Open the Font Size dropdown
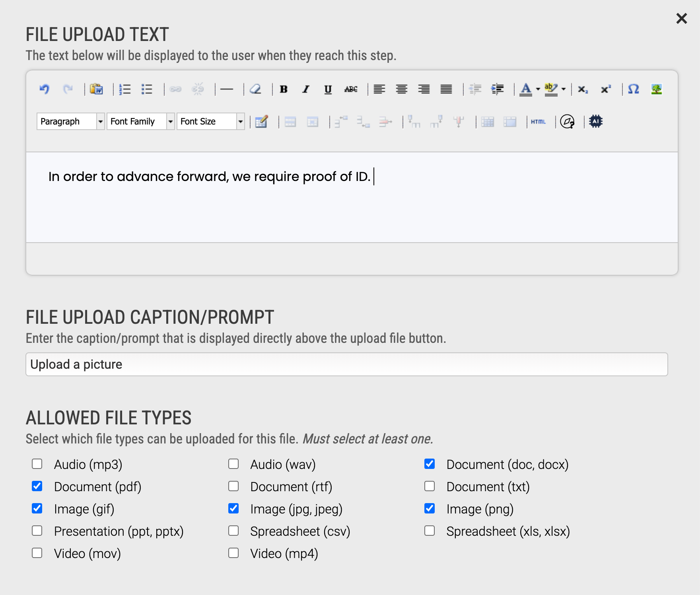The height and width of the screenshot is (595, 700). 211,121
